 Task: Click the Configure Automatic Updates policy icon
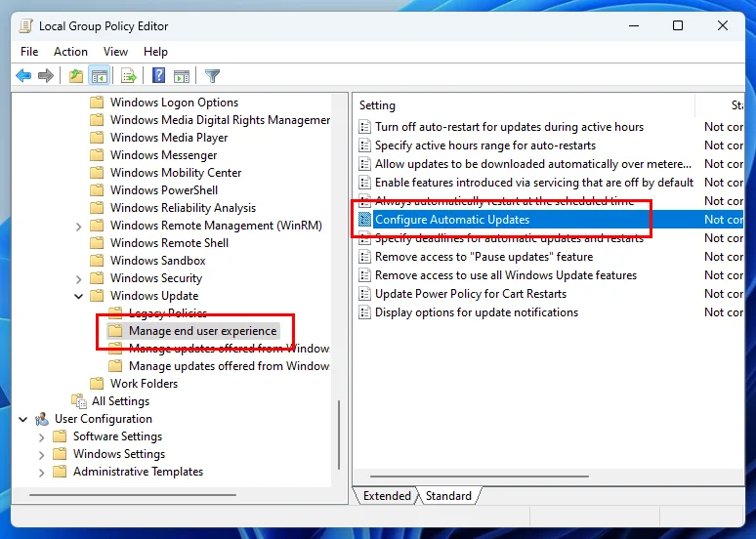click(365, 220)
